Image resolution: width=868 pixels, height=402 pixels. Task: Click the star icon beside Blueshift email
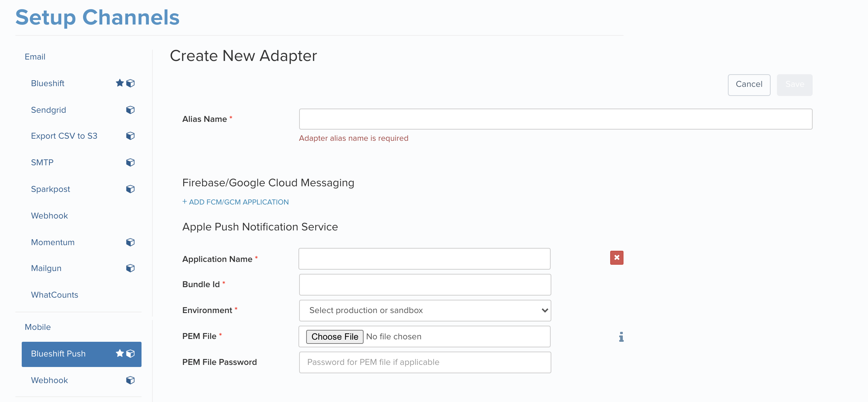[120, 83]
